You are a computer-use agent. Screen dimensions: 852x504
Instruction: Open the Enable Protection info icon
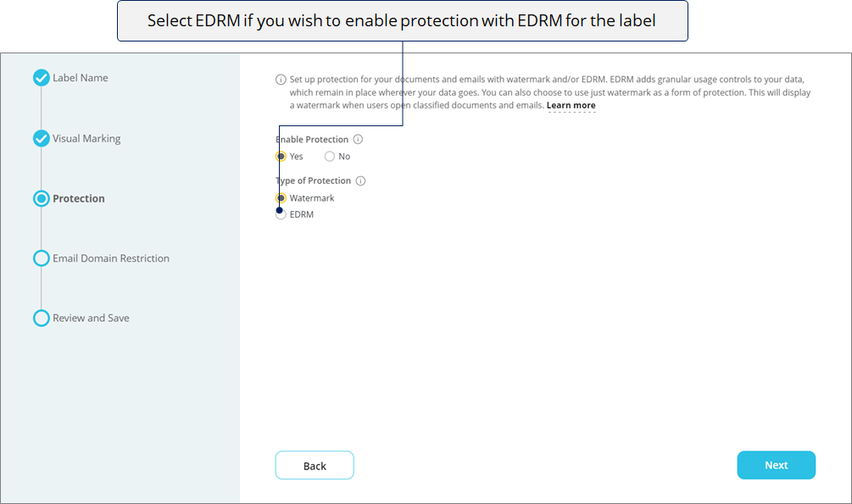coord(358,139)
